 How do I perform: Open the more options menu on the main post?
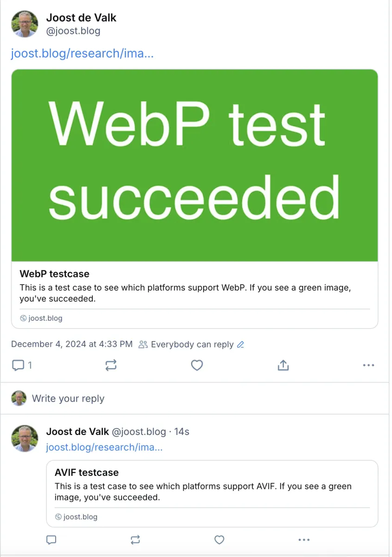[368, 365]
